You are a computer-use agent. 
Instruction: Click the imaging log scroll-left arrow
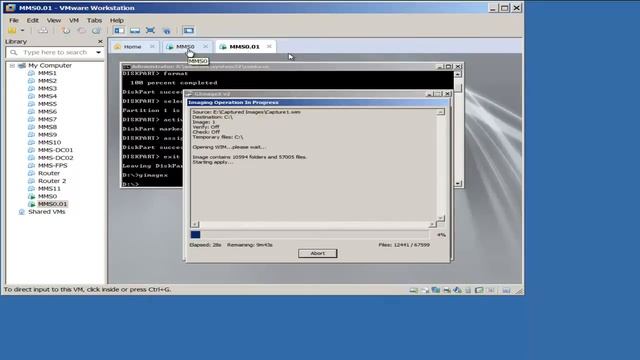(195, 224)
